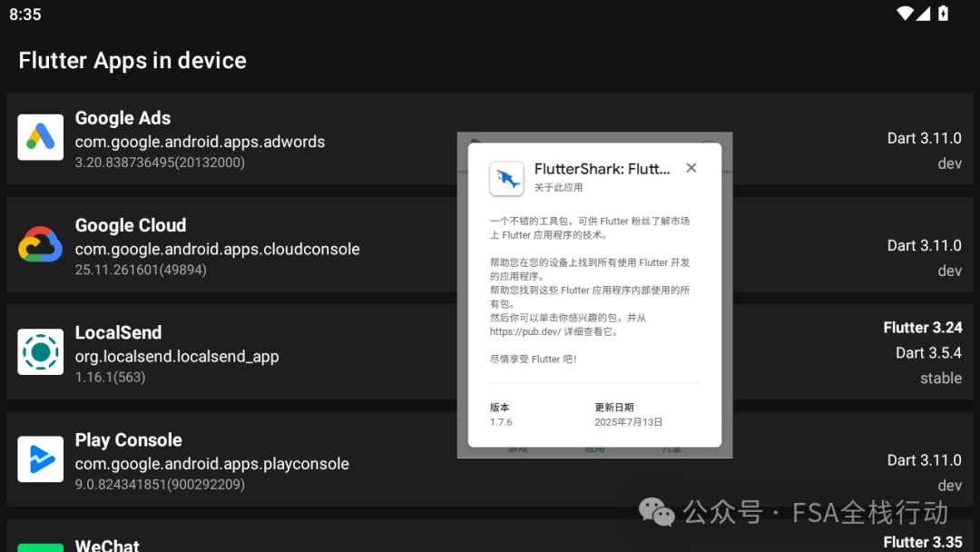Tap the 8:35 clock display
This screenshot has width=980, height=552.
click(25, 14)
